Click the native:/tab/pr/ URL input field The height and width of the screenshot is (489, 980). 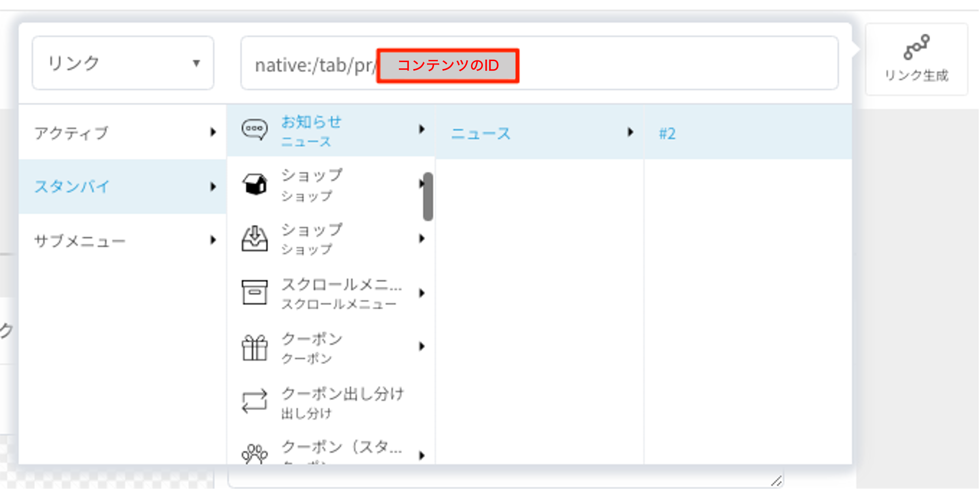click(x=539, y=63)
